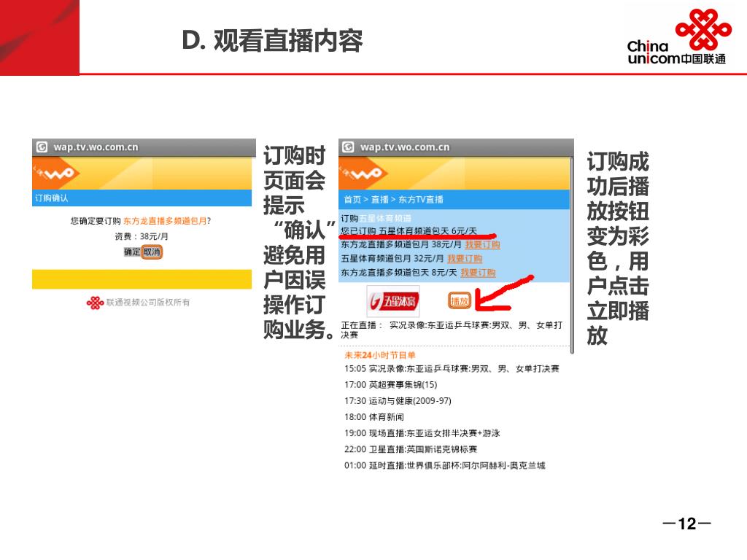747x560 pixels.
Task: Select schedule row 01:00 延时直播:世界俱乐部杯
Action: 444,466
